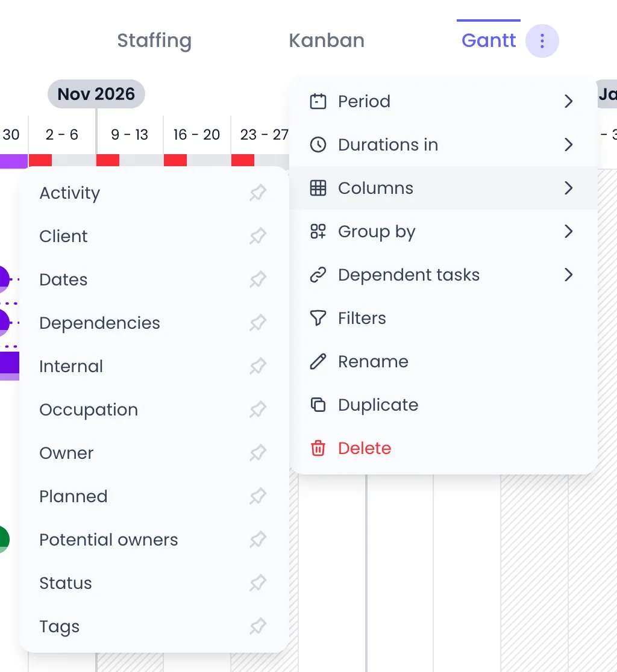Expand the Dependent tasks submenu chevron

569,275
